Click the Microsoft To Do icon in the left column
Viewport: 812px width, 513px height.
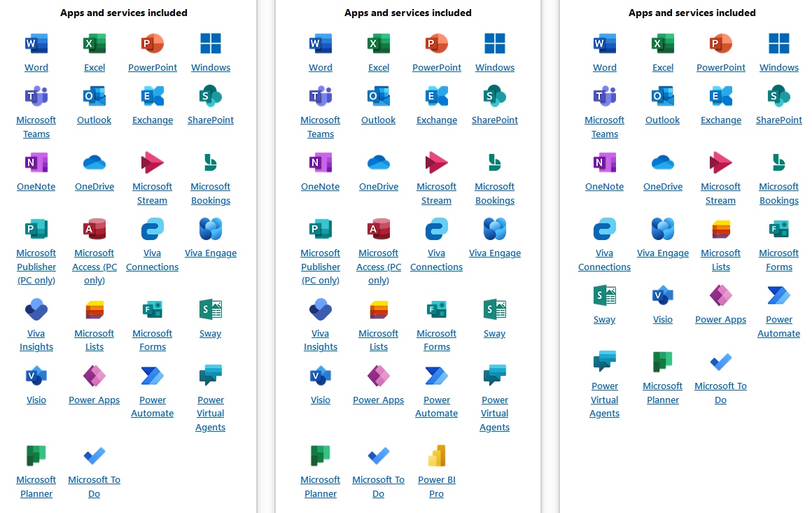[94, 456]
